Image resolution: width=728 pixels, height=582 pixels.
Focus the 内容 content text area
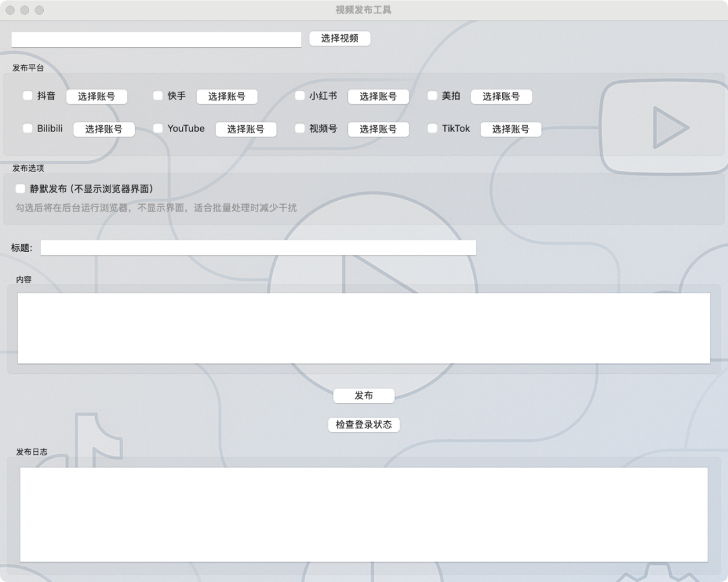coord(364,327)
